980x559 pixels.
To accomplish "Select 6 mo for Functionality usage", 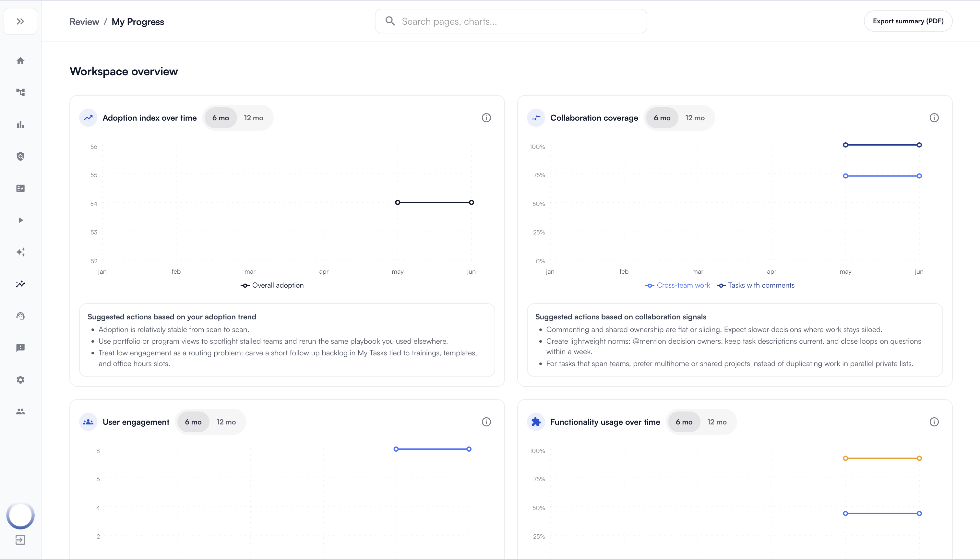I will coord(684,422).
